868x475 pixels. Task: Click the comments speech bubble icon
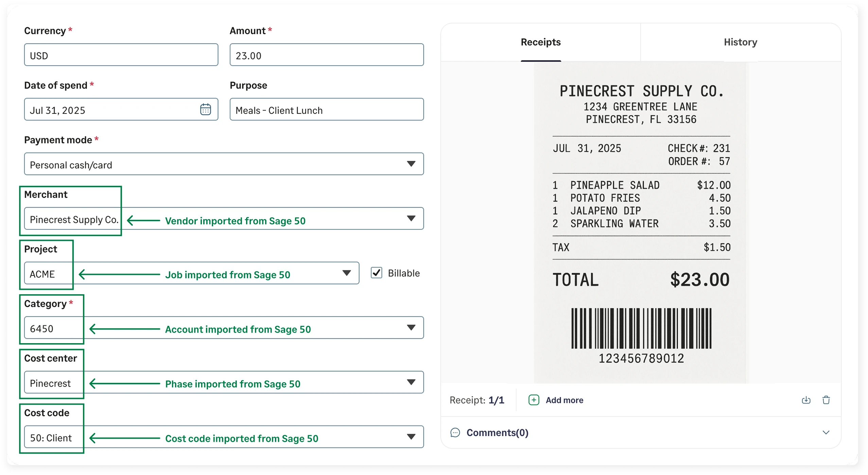click(x=455, y=433)
